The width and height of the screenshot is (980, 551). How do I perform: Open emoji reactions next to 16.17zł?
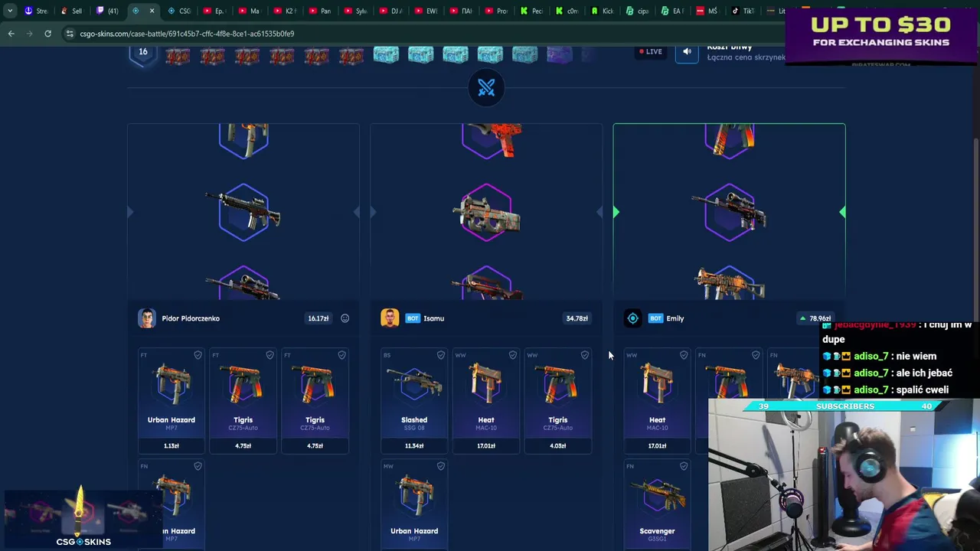click(x=345, y=318)
